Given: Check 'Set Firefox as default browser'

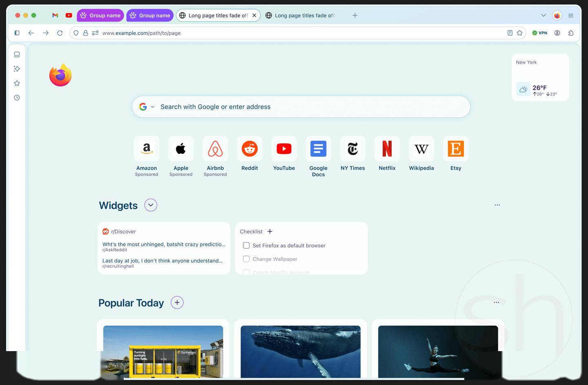Looking at the screenshot, I should [x=246, y=245].
